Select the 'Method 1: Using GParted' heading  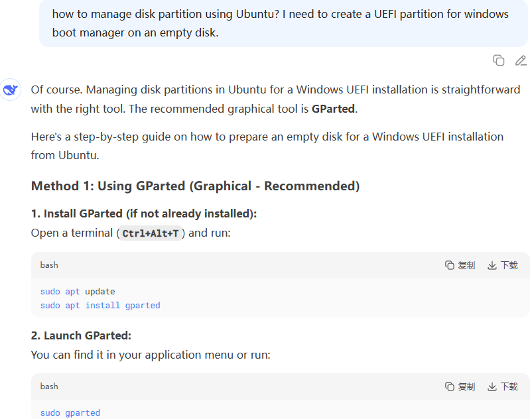click(195, 186)
